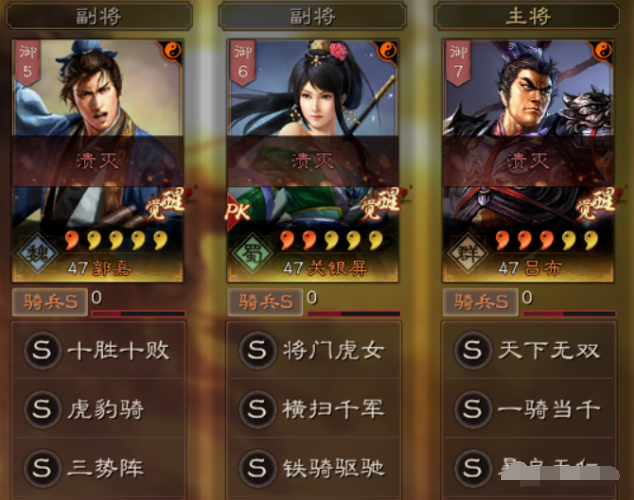Select the 虎豹骑 skill entry

coord(99,409)
